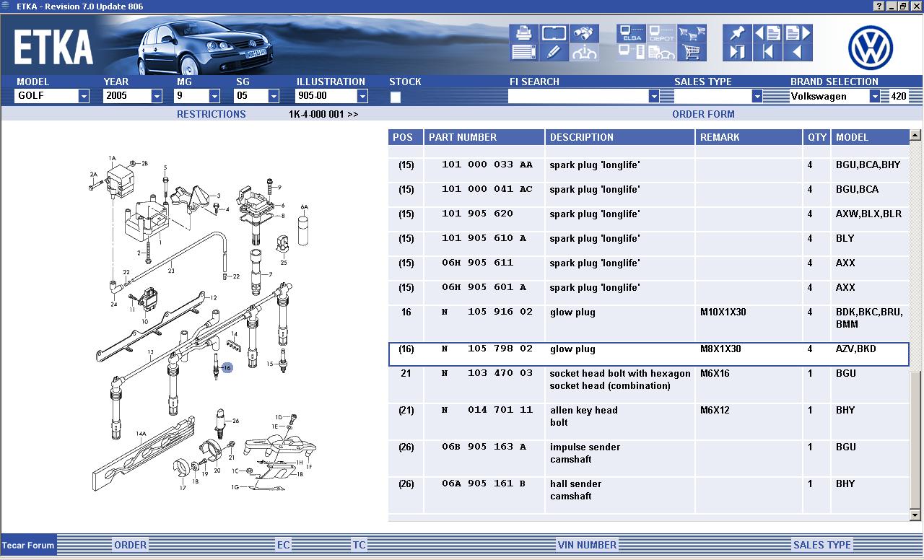
Task: Jump to first with the bar-arrow icon
Action: tap(767, 52)
